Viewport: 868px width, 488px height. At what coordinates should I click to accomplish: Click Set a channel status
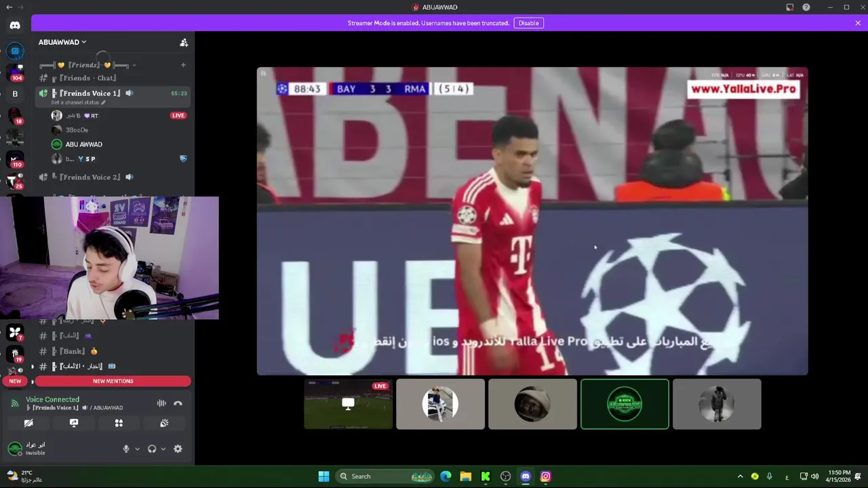pyautogui.click(x=75, y=102)
